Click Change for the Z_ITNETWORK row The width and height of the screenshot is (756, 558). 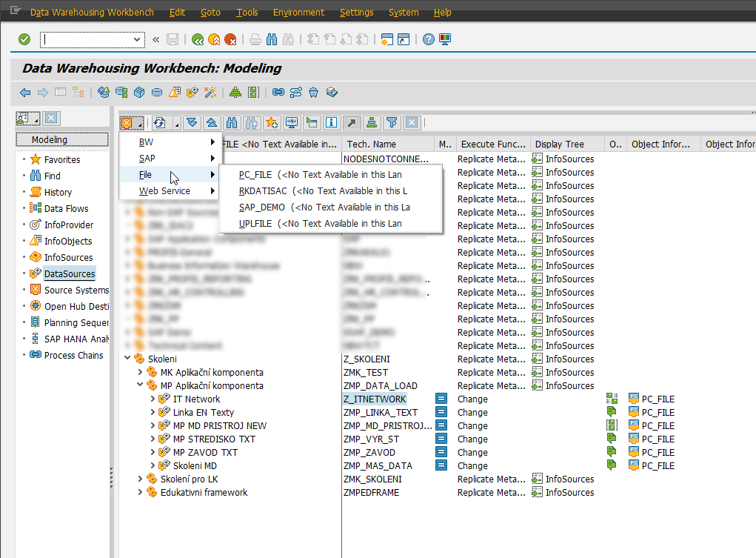pyautogui.click(x=472, y=399)
